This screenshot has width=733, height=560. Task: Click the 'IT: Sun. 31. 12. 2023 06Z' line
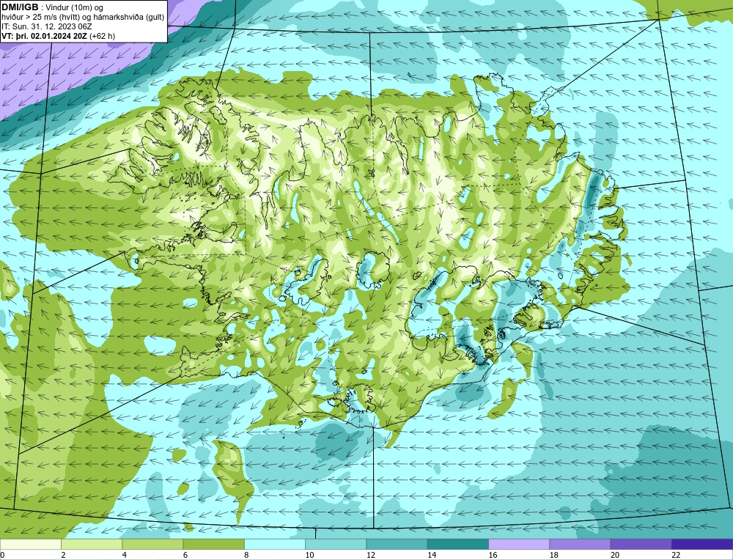(x=47, y=26)
